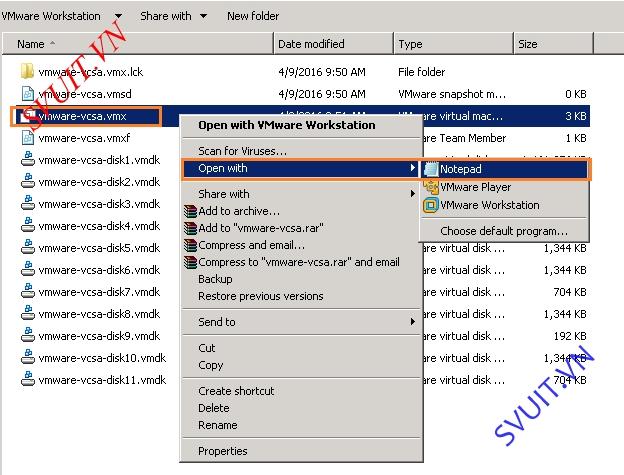Sort by the Date modified column header
Image resolution: width=624 pixels, height=475 pixels.
pyautogui.click(x=333, y=43)
